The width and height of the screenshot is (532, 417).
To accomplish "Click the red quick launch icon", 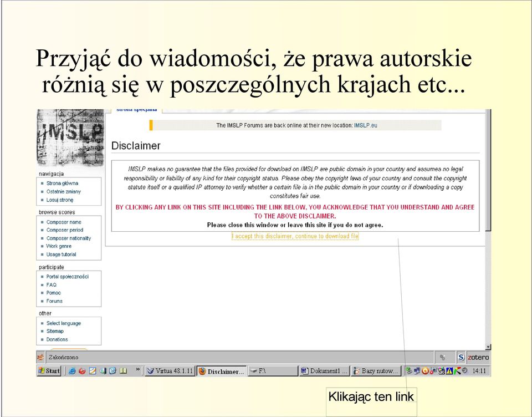I will tap(82, 371).
